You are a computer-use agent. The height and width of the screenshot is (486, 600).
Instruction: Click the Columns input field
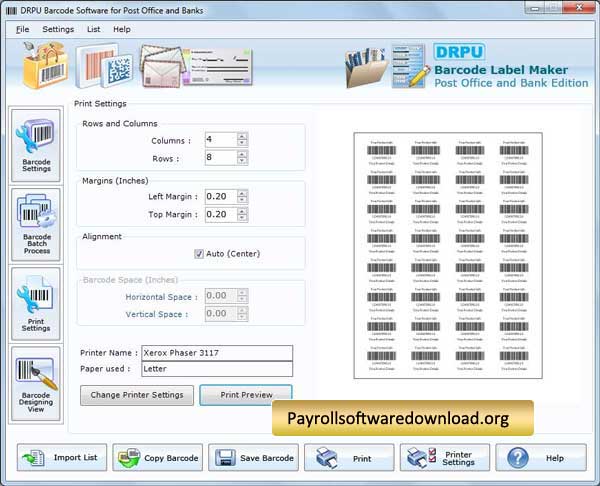(x=221, y=139)
